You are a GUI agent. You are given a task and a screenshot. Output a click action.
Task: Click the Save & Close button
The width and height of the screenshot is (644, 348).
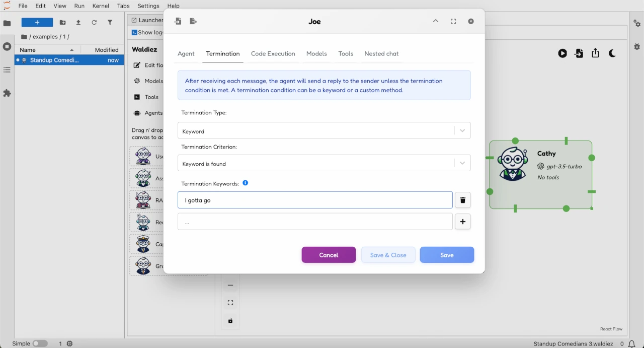[388, 255]
